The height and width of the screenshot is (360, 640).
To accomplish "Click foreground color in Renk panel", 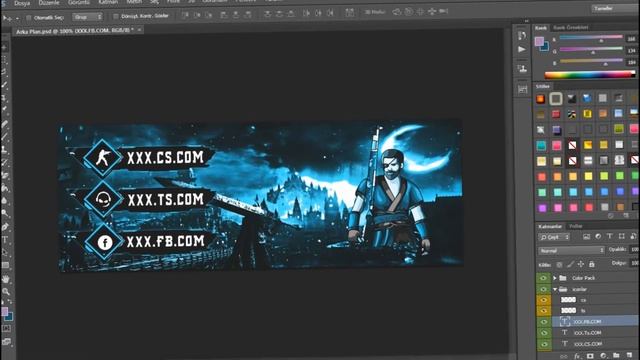I will [x=539, y=41].
